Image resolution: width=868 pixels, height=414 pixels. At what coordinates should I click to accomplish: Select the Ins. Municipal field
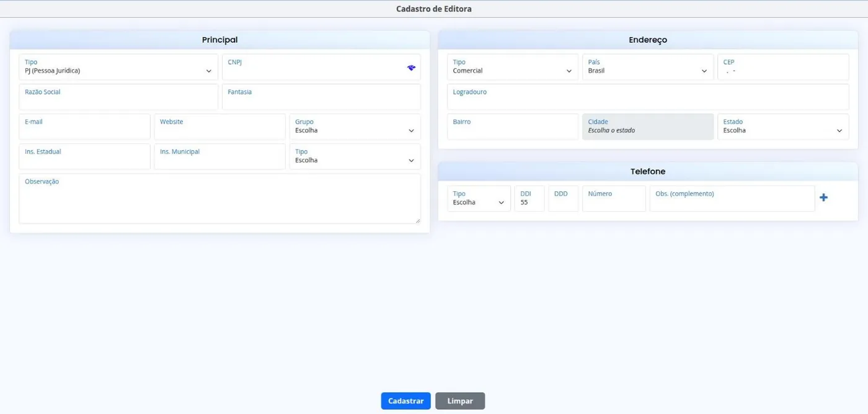point(219,156)
